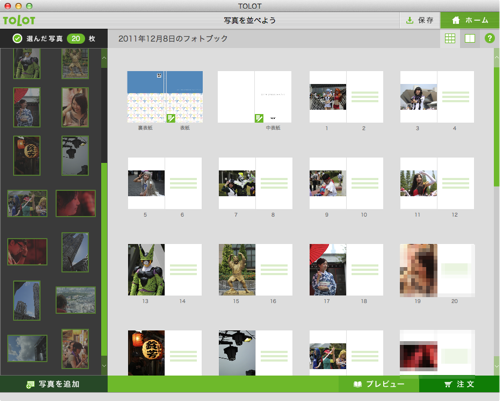The width and height of the screenshot is (500, 401).
Task: Click the green scrollbar thumb of the page grid
Action: click(496, 127)
